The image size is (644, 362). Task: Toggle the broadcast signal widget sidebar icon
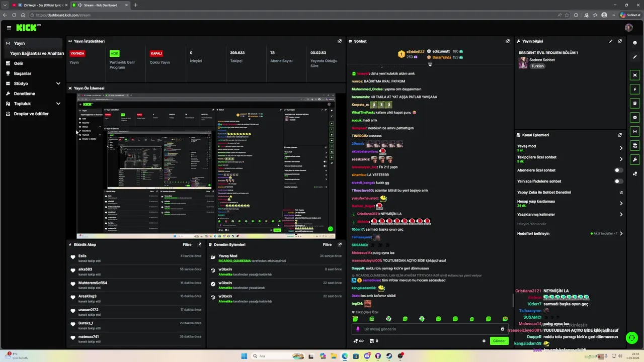[635, 131]
